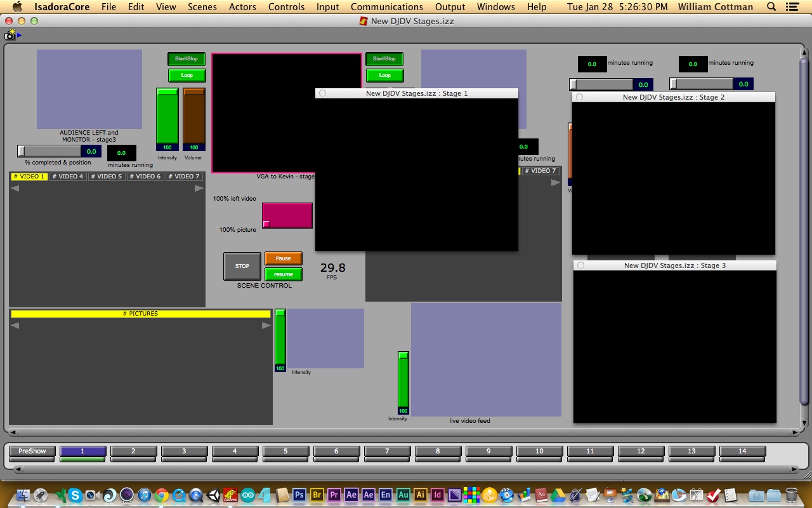The height and width of the screenshot is (508, 812).
Task: Select the # VIDEO 1 tab
Action: (29, 177)
